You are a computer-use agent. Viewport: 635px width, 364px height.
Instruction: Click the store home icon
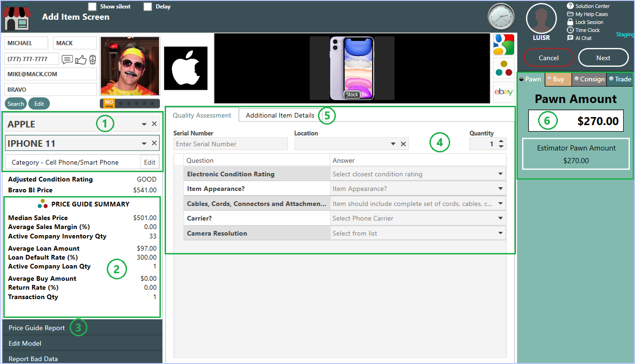point(17,18)
